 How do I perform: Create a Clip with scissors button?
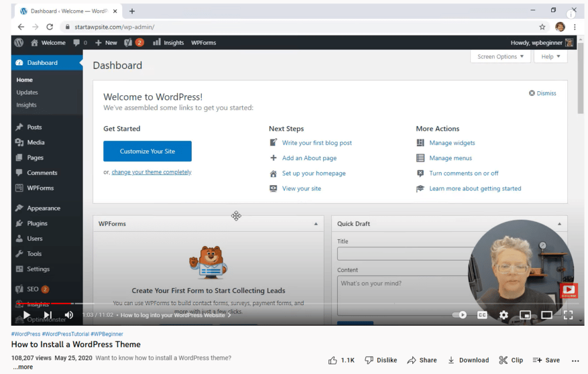pos(510,360)
